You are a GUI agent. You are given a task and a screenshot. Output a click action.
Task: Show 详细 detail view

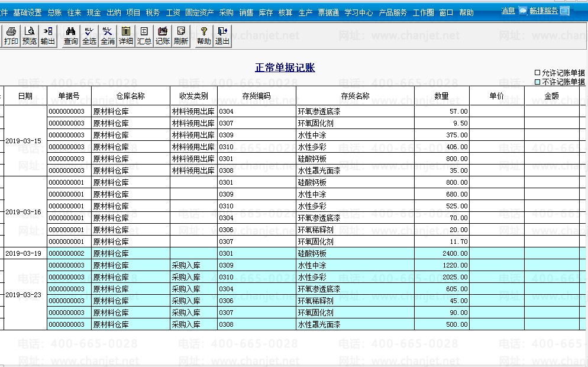point(126,36)
